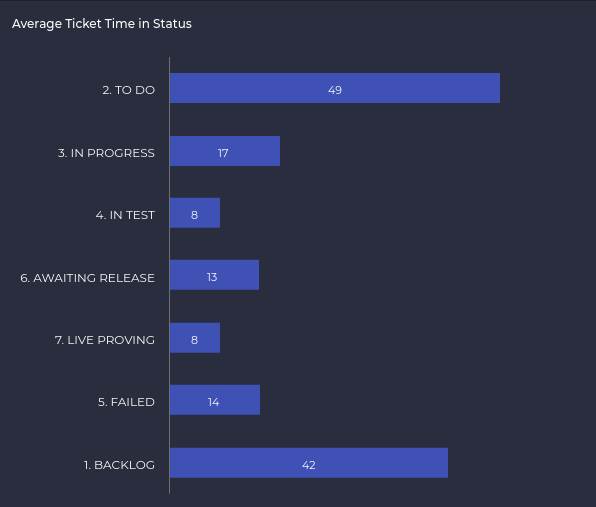This screenshot has width=596, height=507.
Task: Select the 5. FAILED bar
Action: [x=215, y=400]
